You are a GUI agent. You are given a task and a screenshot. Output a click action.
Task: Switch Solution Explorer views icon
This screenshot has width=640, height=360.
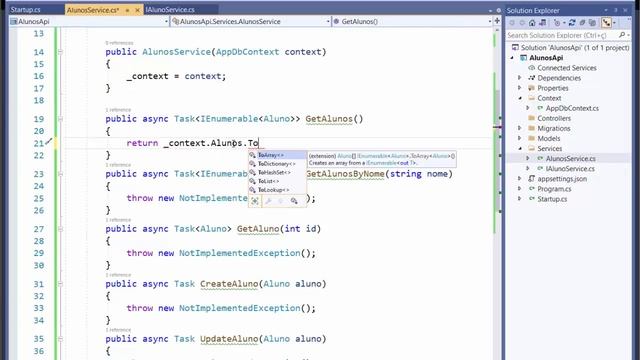pos(542,23)
